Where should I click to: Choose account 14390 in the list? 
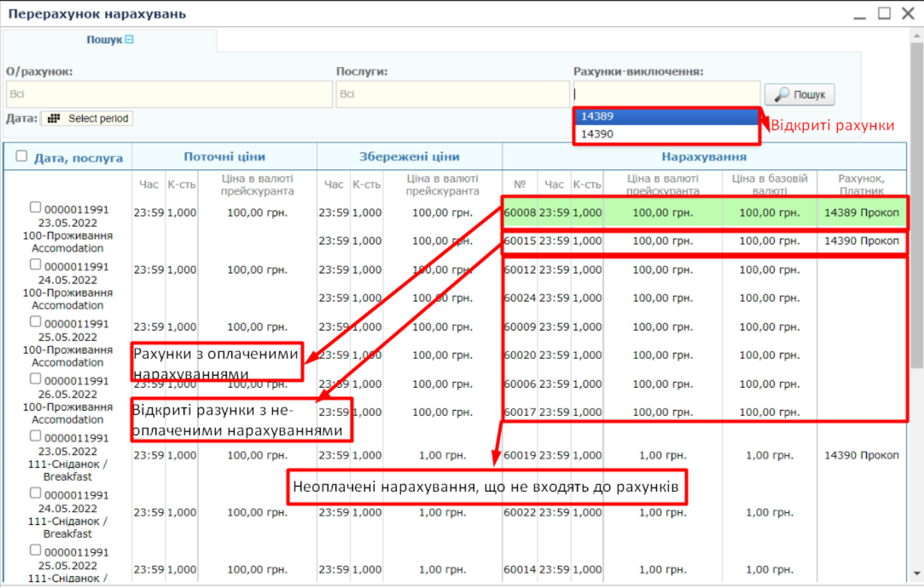coord(666,134)
